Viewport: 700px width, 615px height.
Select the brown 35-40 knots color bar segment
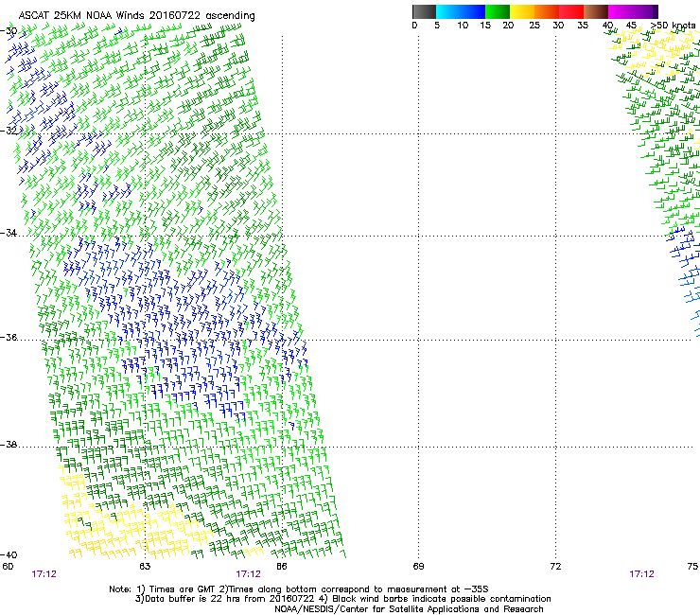pyautogui.click(x=596, y=11)
